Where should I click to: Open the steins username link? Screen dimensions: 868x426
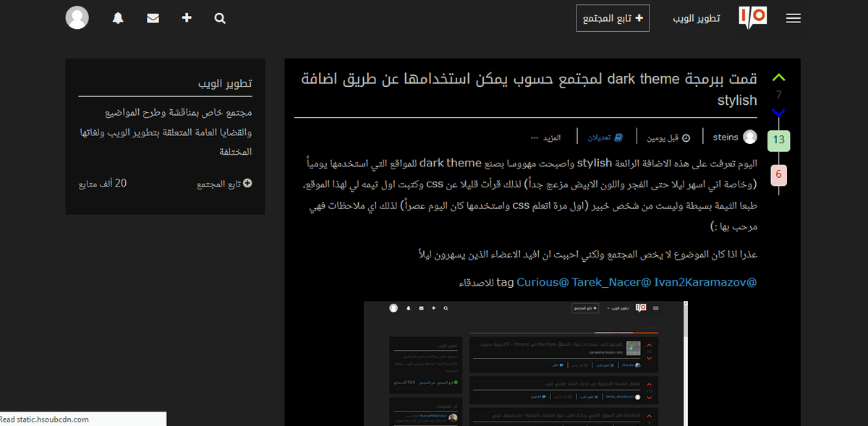point(726,137)
